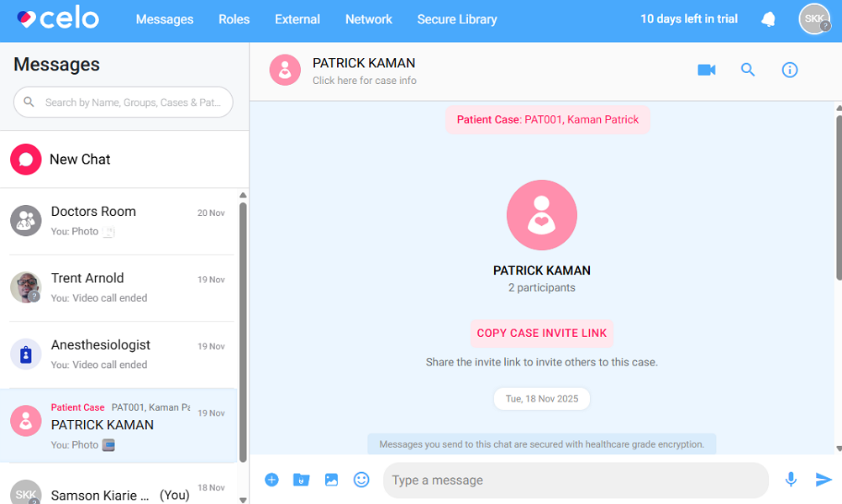Attach a file from the Secure Library

301,480
